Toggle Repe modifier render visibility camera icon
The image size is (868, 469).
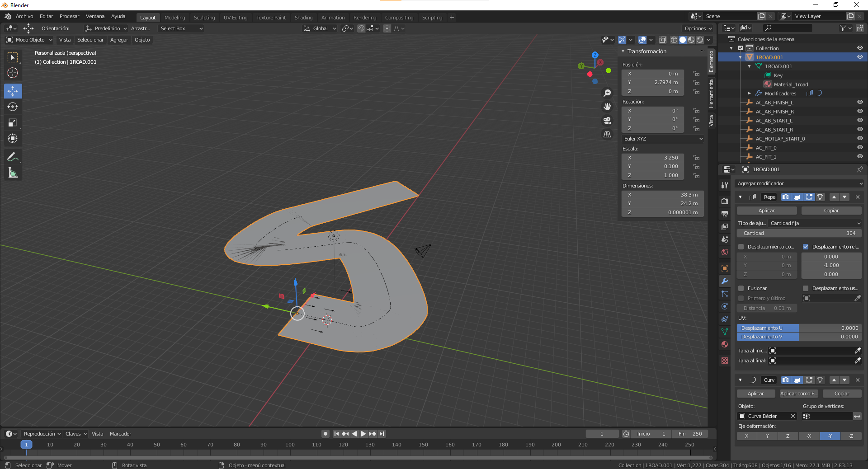[786, 197]
